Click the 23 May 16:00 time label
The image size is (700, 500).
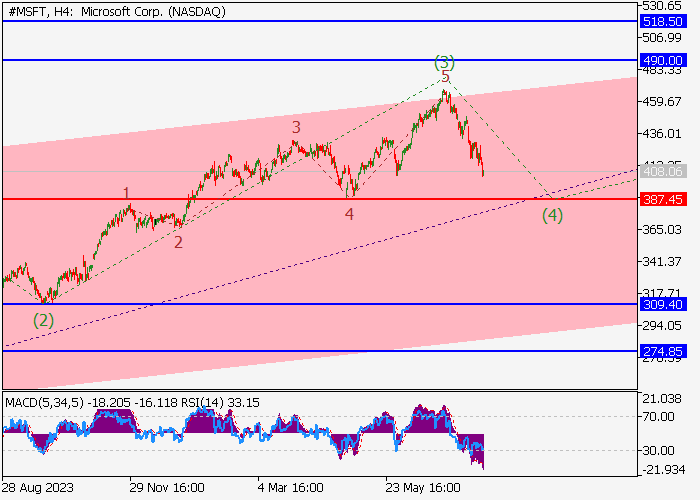coord(423,488)
